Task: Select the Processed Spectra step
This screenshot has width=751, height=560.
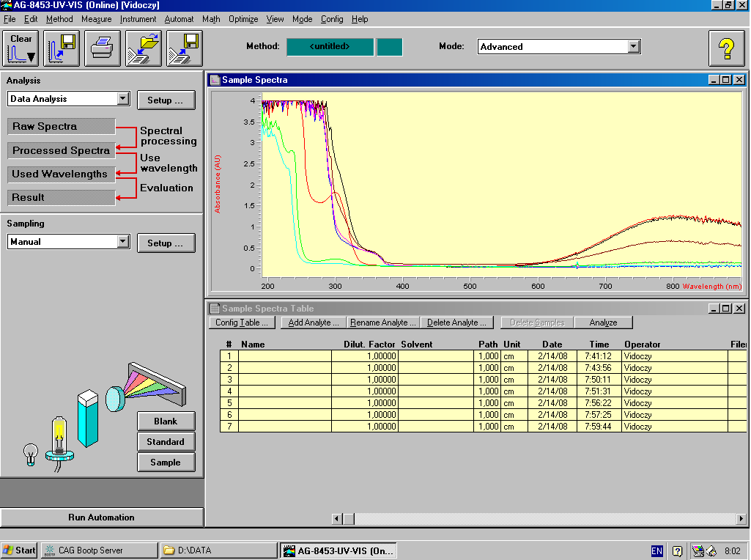Action: point(62,150)
